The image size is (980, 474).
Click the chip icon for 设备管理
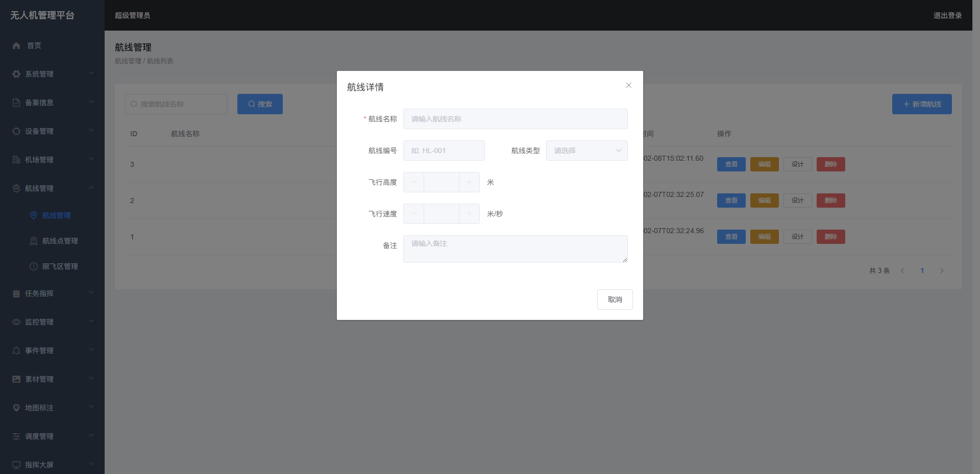point(16,131)
